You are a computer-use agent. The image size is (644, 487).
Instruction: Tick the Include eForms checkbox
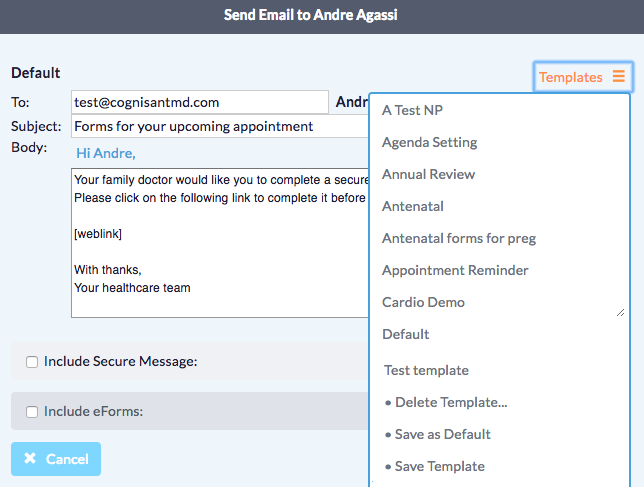(x=32, y=411)
